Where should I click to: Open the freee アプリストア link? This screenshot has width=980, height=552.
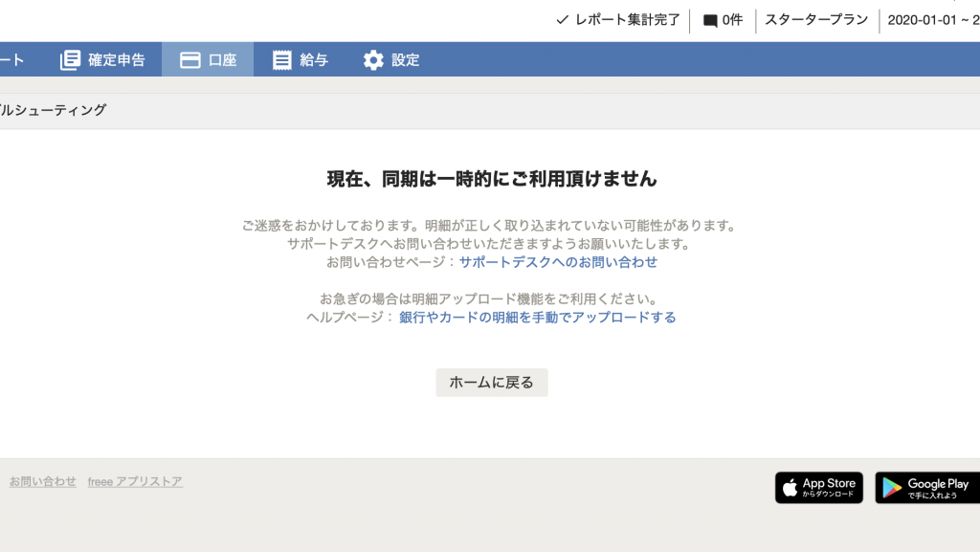tap(135, 481)
